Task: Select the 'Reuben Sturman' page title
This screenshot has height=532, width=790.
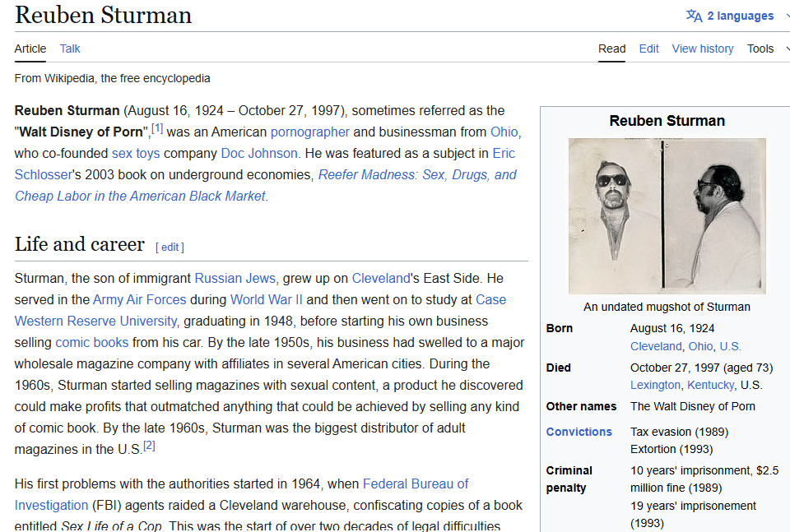Action: click(x=104, y=15)
